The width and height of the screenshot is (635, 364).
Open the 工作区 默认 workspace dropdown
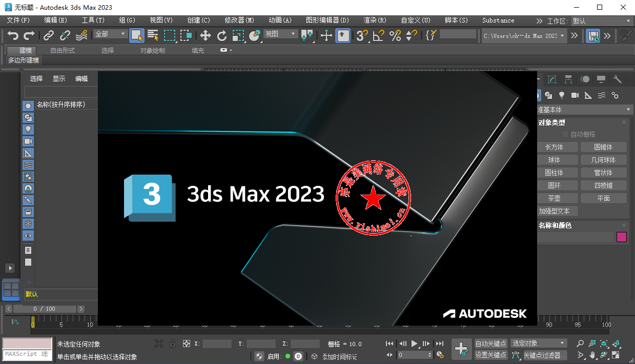coord(601,21)
